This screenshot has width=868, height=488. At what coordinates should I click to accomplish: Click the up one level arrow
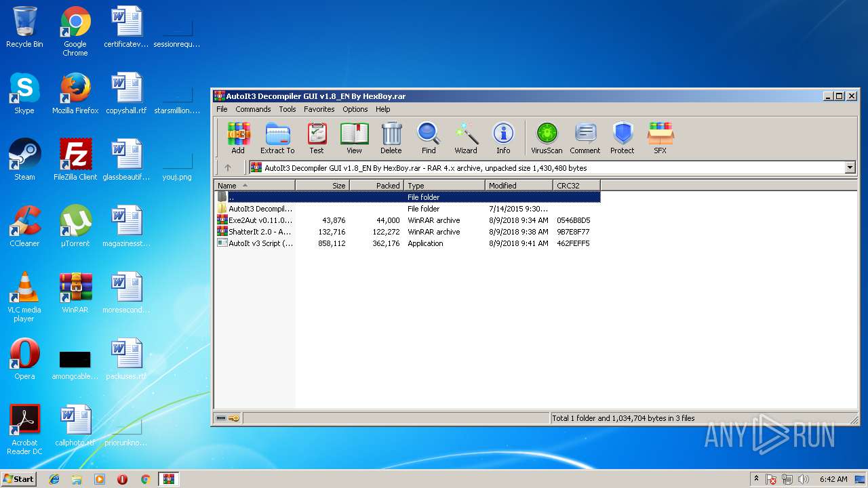228,167
